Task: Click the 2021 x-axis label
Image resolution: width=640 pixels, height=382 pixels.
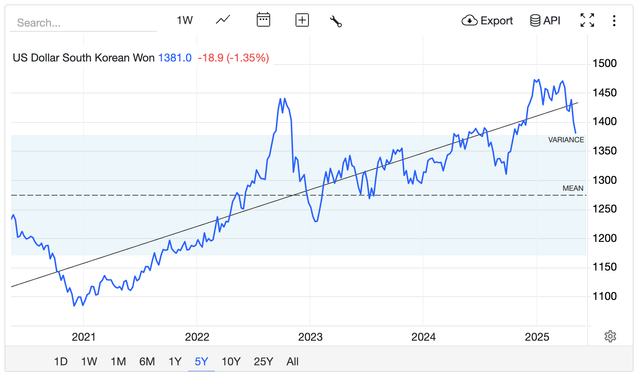Action: click(84, 337)
